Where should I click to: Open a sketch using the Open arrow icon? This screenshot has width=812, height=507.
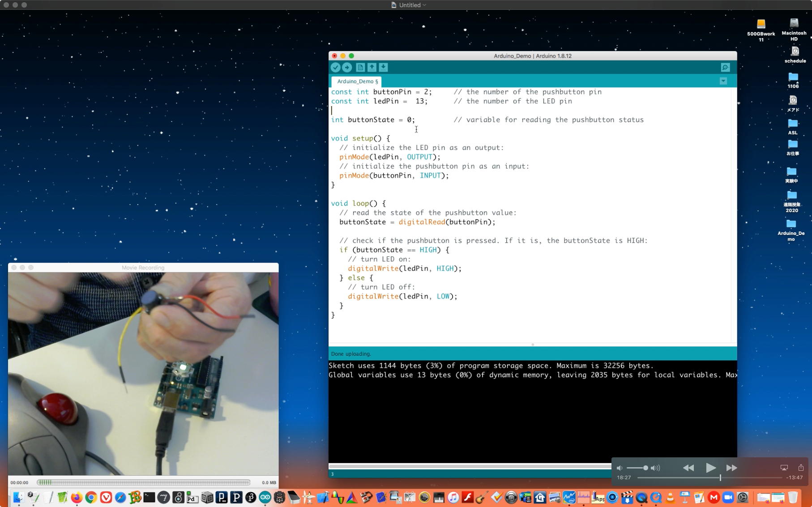[372, 68]
